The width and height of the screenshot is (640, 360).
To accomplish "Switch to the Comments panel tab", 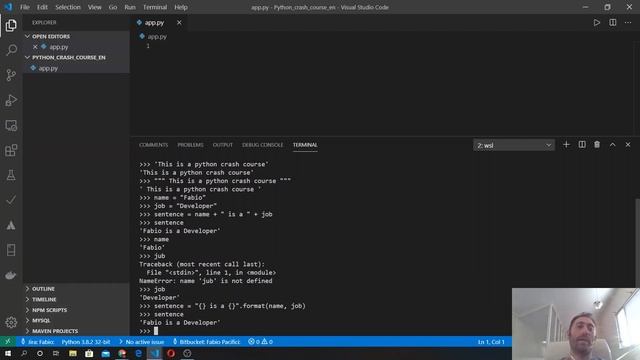I will click(x=153, y=145).
